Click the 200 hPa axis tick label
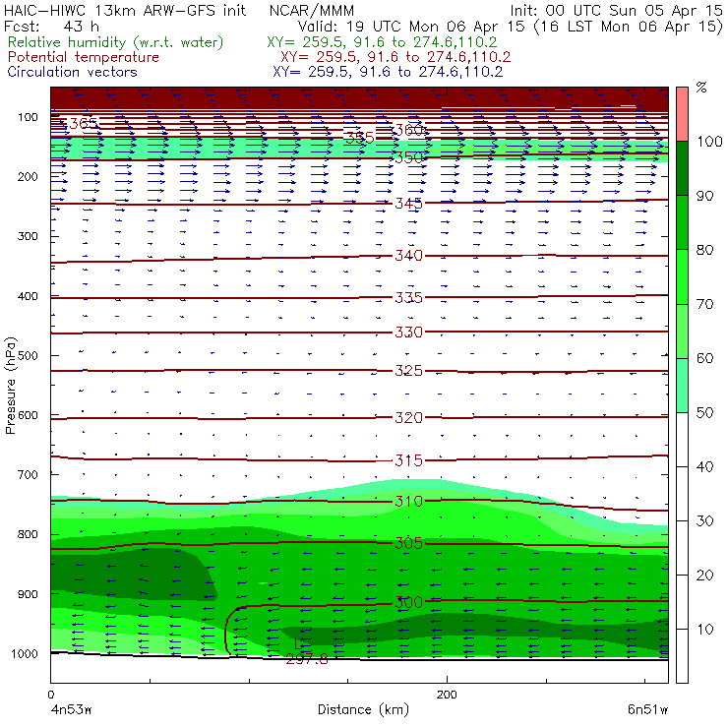728x728 pixels. point(28,177)
